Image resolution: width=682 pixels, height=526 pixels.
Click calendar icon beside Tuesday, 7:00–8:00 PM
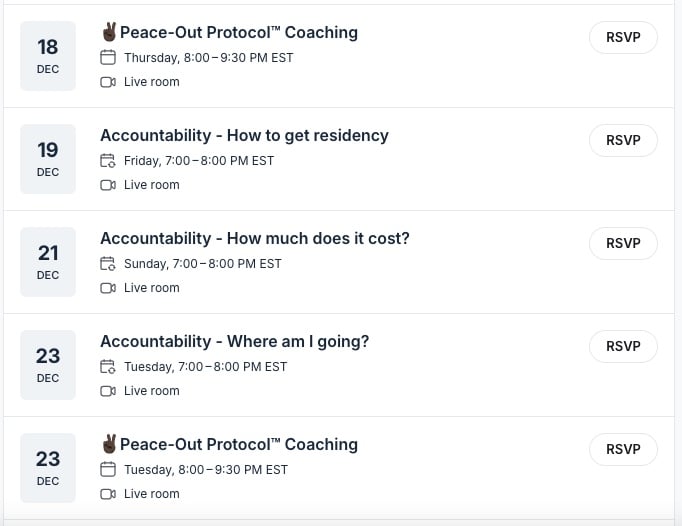coord(108,367)
